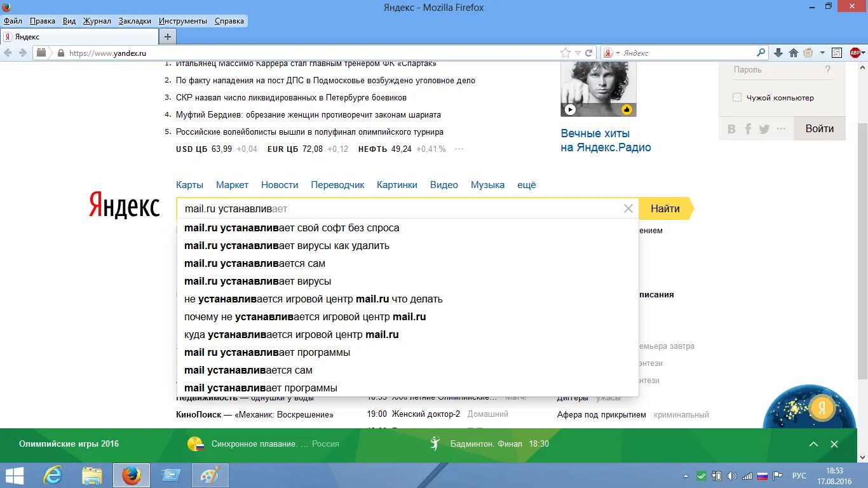Click the S extension icon in toolbar
Image resolution: width=868 pixels, height=488 pixels.
point(837,53)
